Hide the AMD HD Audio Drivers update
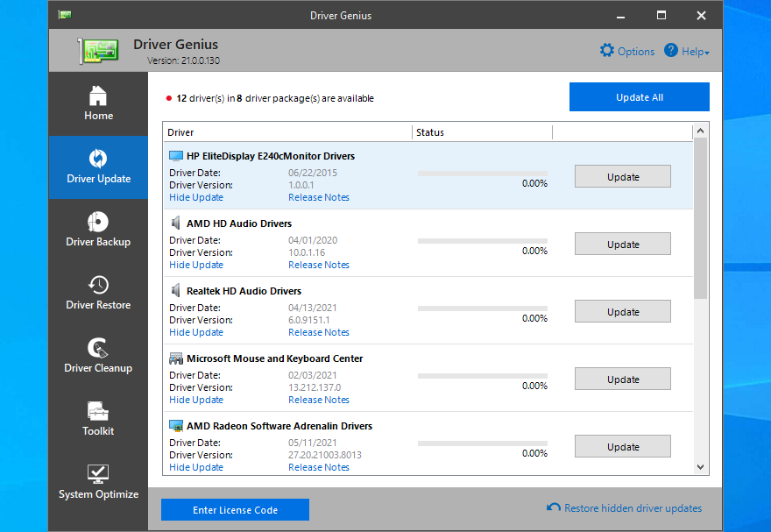This screenshot has width=771, height=532. click(195, 265)
